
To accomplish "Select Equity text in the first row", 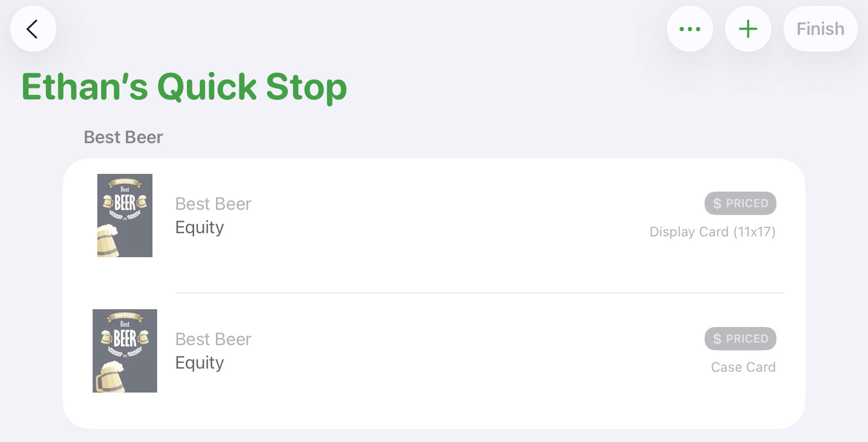I will pos(200,228).
